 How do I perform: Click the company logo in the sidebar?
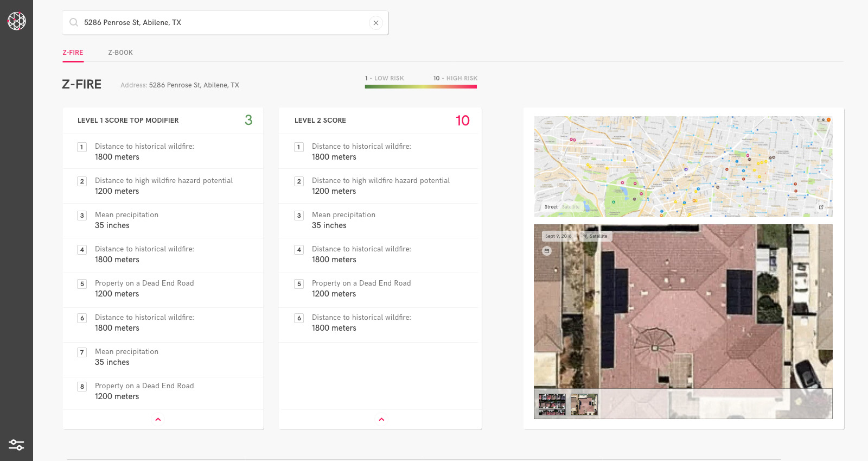point(16,21)
